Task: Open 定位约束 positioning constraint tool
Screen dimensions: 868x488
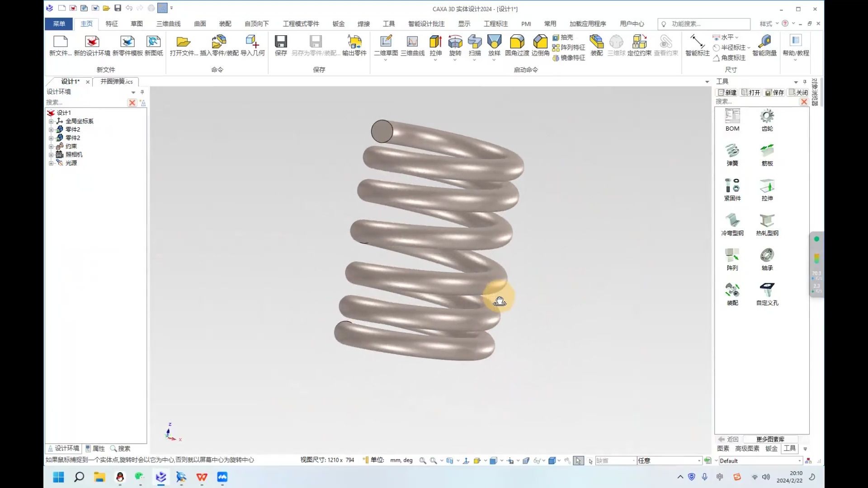Action: point(639,46)
